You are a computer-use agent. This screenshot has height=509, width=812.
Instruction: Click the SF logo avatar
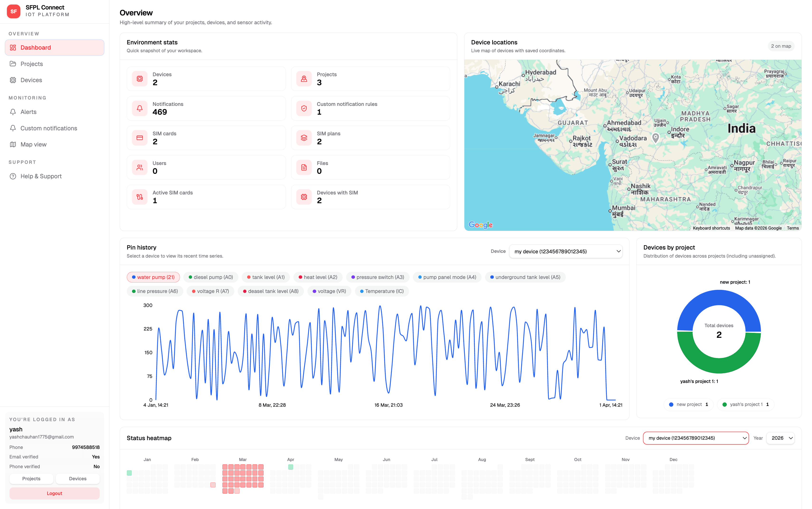tap(14, 11)
